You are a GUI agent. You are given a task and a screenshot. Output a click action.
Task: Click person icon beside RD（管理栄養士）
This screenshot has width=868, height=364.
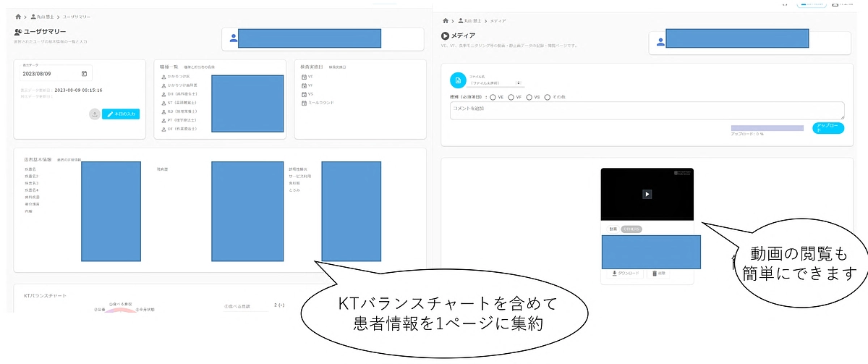click(163, 111)
